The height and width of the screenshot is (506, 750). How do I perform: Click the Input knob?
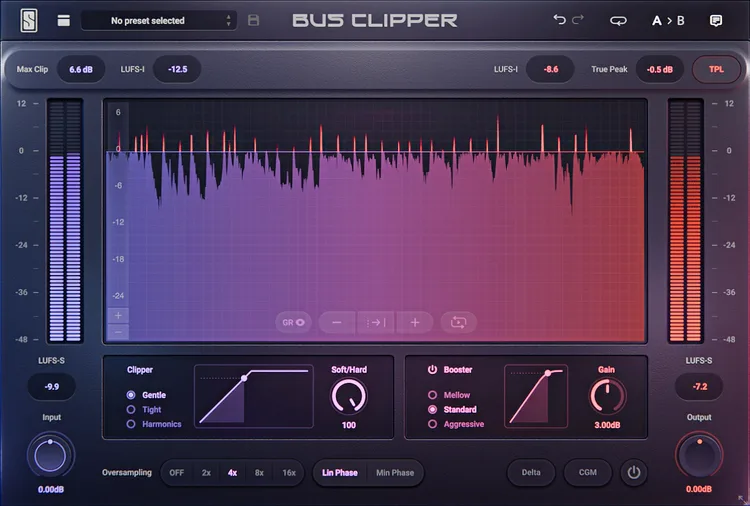point(50,456)
